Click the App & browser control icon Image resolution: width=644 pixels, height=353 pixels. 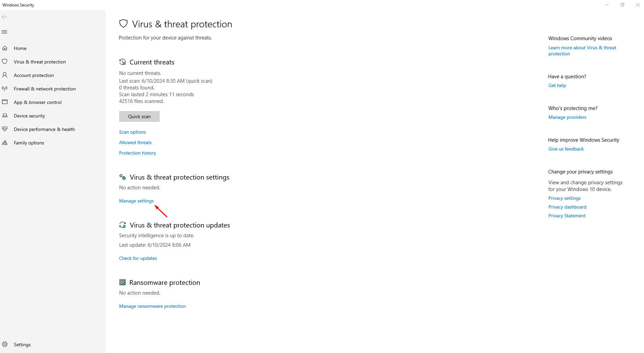click(5, 102)
